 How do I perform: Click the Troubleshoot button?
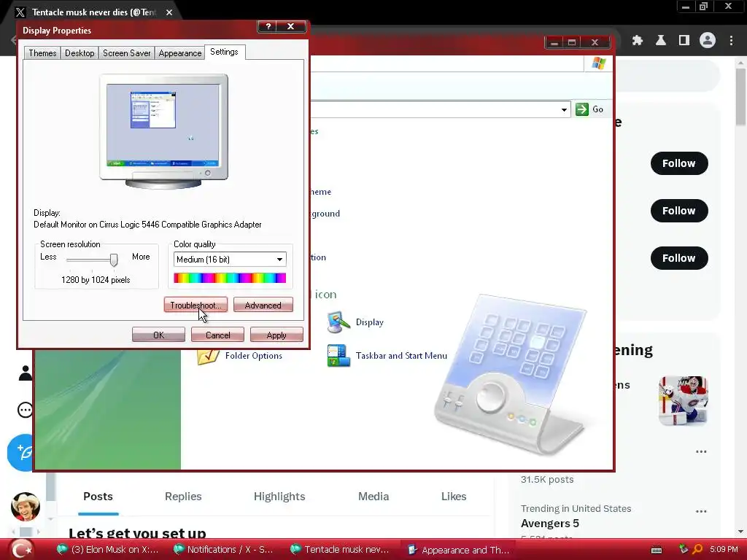click(x=196, y=306)
